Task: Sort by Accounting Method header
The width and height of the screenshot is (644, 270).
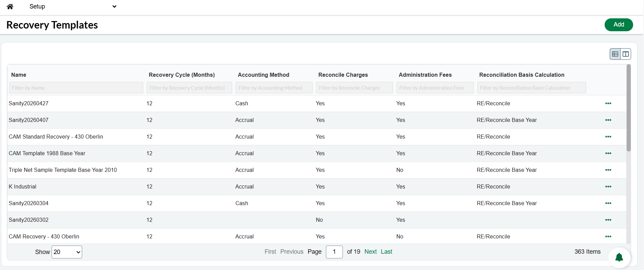Action: (263, 75)
